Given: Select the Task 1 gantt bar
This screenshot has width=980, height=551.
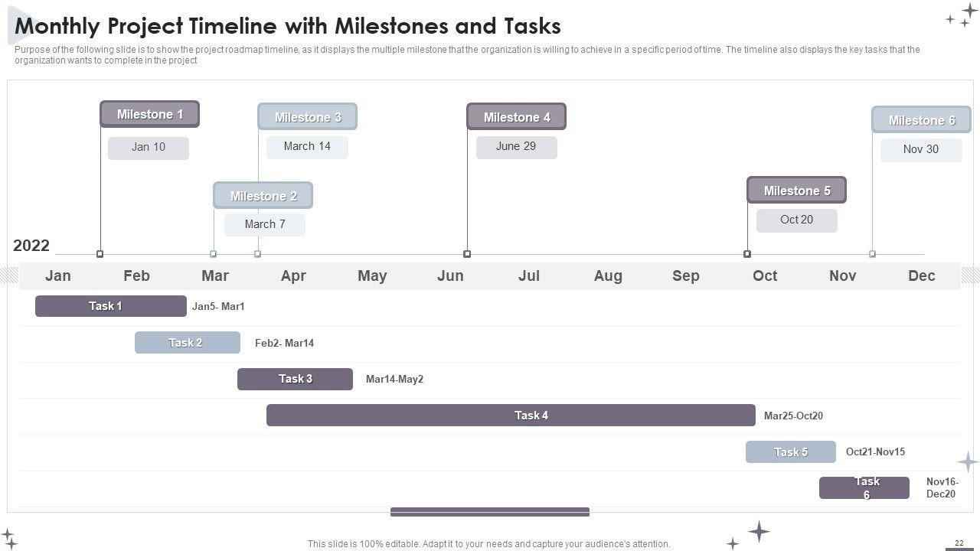Looking at the screenshot, I should [110, 306].
